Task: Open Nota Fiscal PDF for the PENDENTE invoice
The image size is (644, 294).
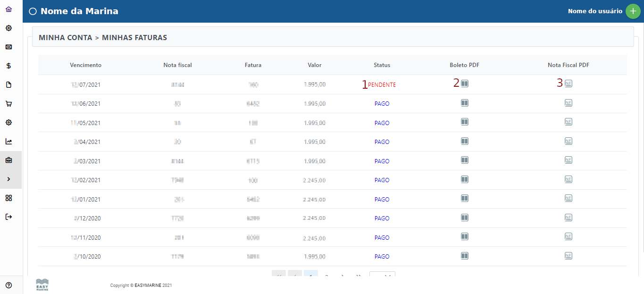Action: pos(569,84)
